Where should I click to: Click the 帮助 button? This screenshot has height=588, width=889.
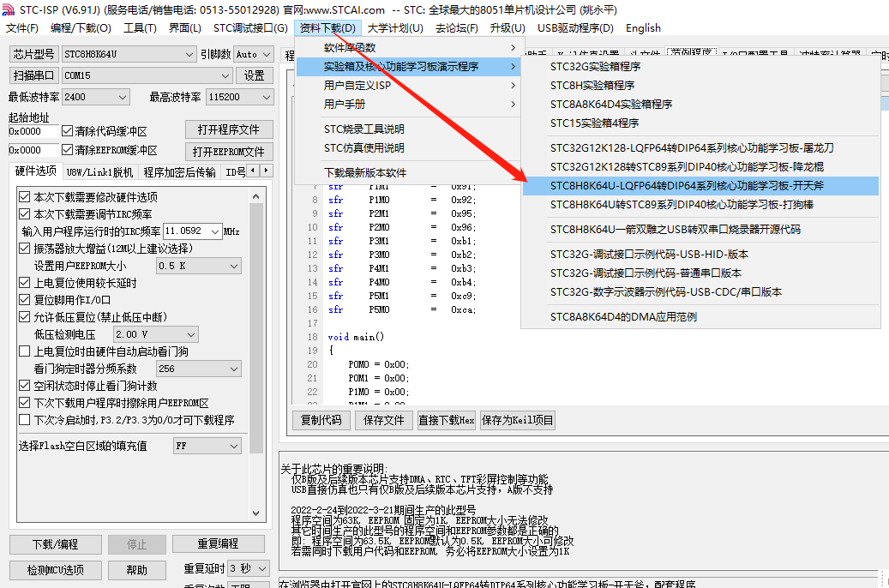coord(136,570)
